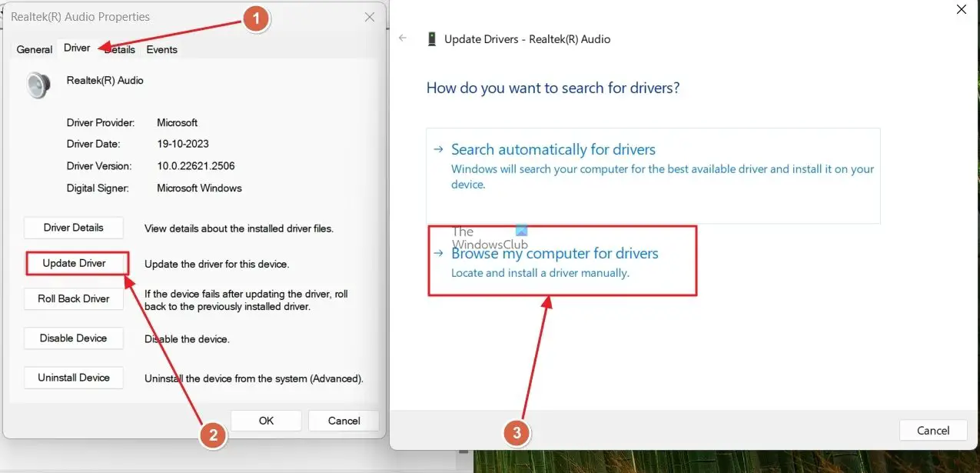This screenshot has height=473, width=980.
Task: Click the Disable Device button
Action: point(74,338)
